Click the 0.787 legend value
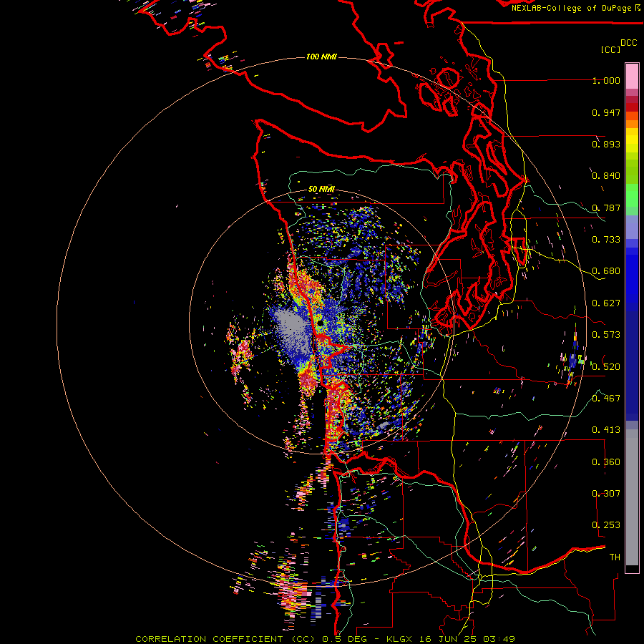 (x=606, y=208)
